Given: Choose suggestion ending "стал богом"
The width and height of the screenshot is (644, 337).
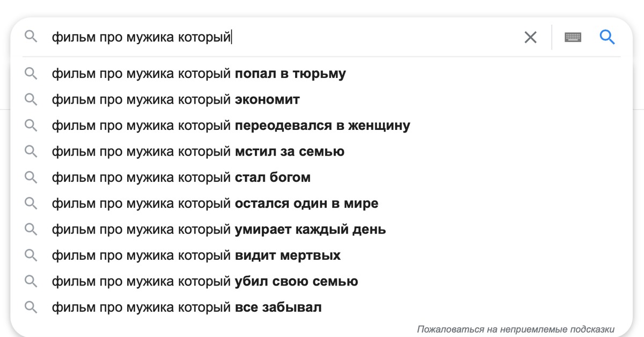Looking at the screenshot, I should pyautogui.click(x=181, y=177).
